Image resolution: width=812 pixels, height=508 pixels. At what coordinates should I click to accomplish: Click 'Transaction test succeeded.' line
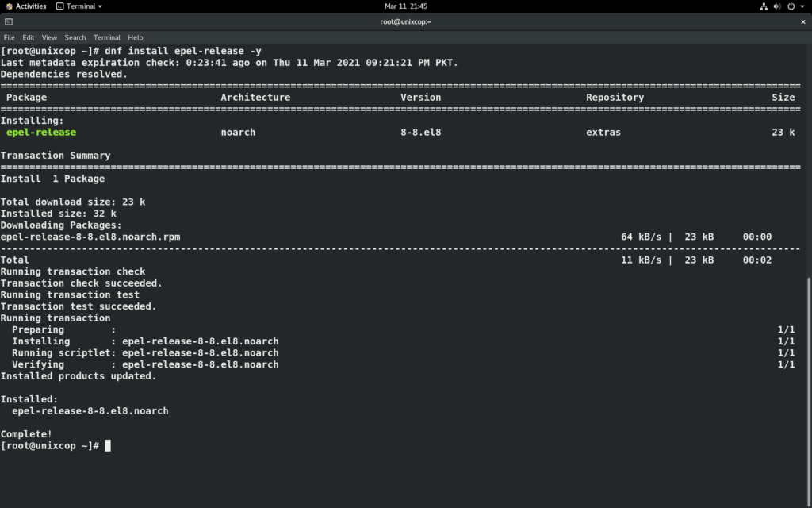coord(79,306)
